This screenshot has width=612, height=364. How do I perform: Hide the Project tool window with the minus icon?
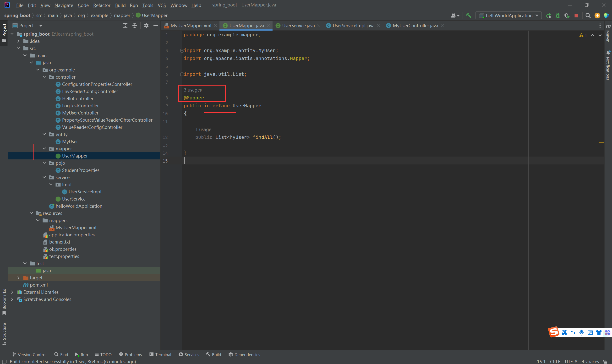tap(156, 26)
